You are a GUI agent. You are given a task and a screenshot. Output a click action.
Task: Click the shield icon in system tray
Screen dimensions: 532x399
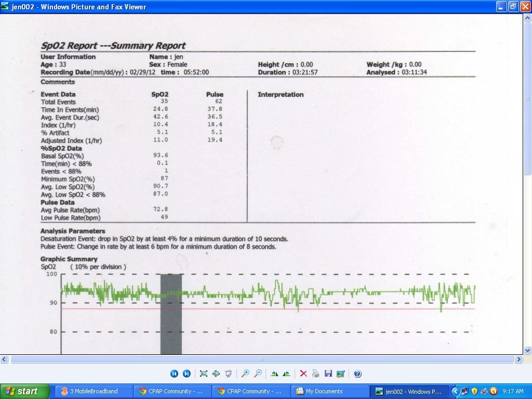tap(474, 391)
